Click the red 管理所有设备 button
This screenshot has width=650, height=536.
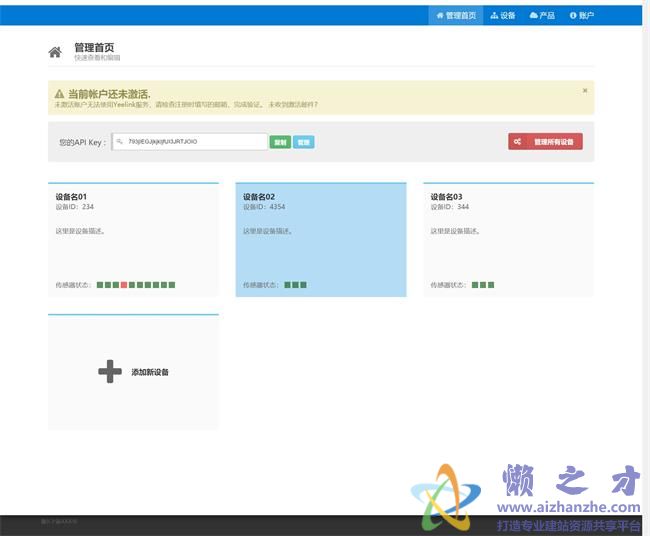(545, 142)
